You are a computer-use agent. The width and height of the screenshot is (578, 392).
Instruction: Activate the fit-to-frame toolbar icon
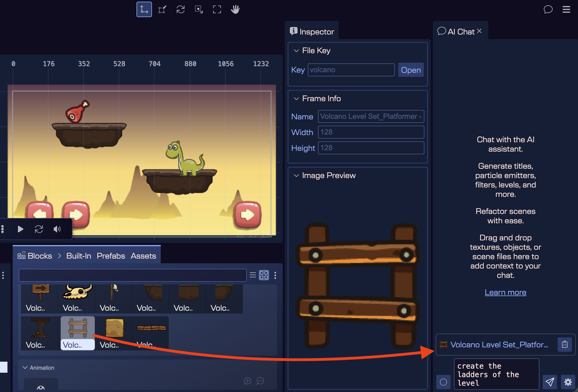(x=217, y=9)
